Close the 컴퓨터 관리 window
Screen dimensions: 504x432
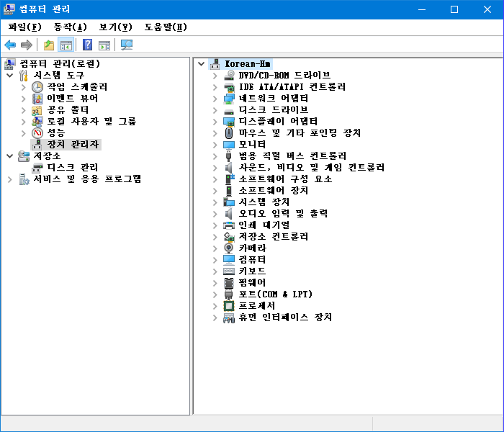487,9
